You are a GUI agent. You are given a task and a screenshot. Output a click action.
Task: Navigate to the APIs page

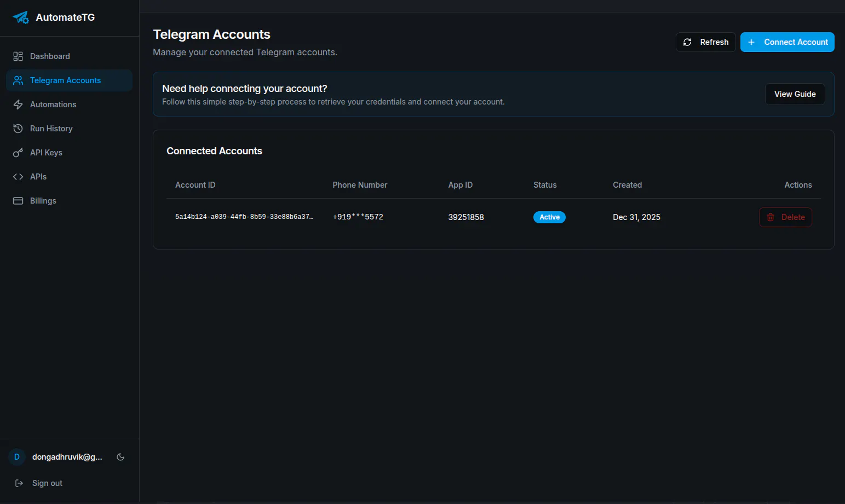pyautogui.click(x=69, y=177)
